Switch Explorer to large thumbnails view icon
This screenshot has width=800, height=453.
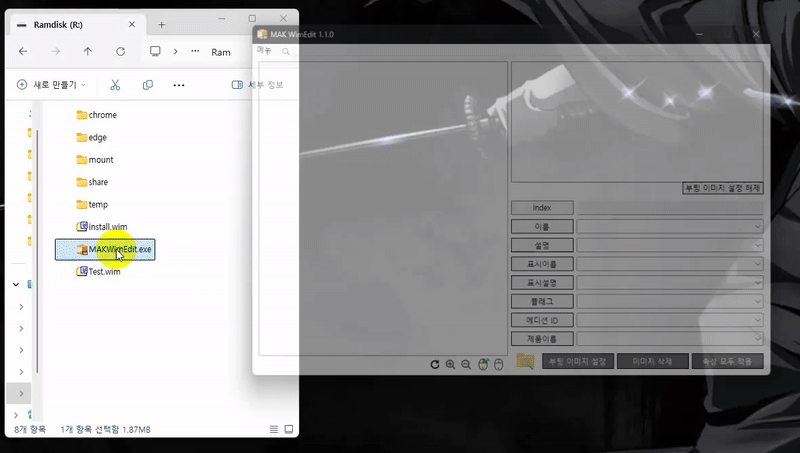tap(289, 430)
